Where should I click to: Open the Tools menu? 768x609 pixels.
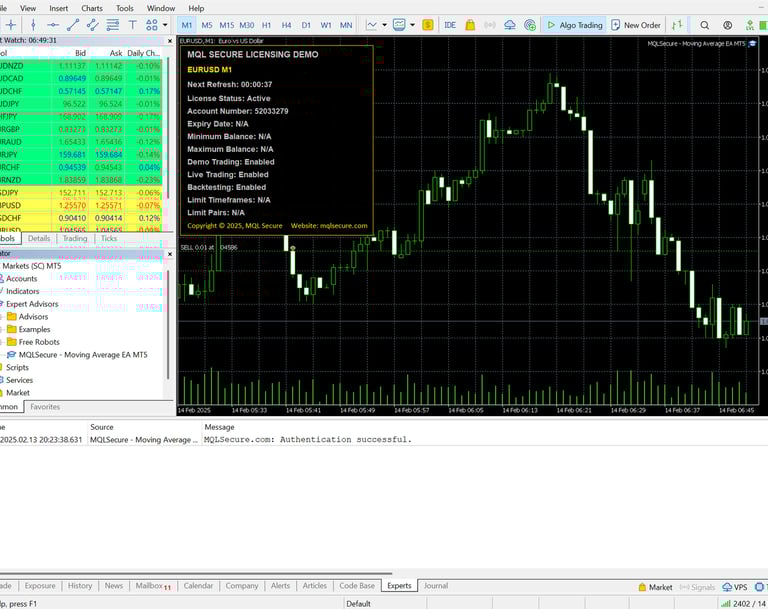point(124,8)
